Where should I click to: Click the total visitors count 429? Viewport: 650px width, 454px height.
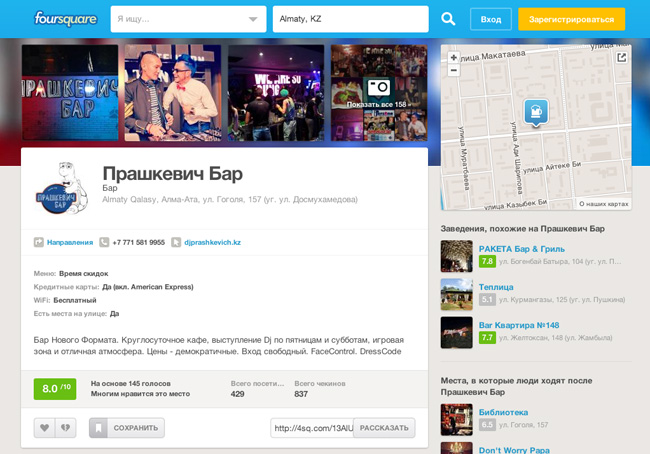[x=238, y=394]
